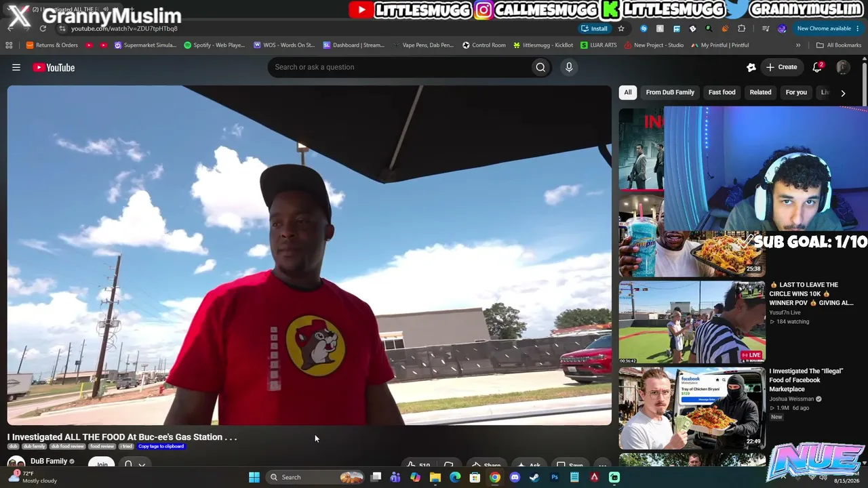This screenshot has width=868, height=488.
Task: Open the Copilot icon on the taskbar
Action: point(415,477)
